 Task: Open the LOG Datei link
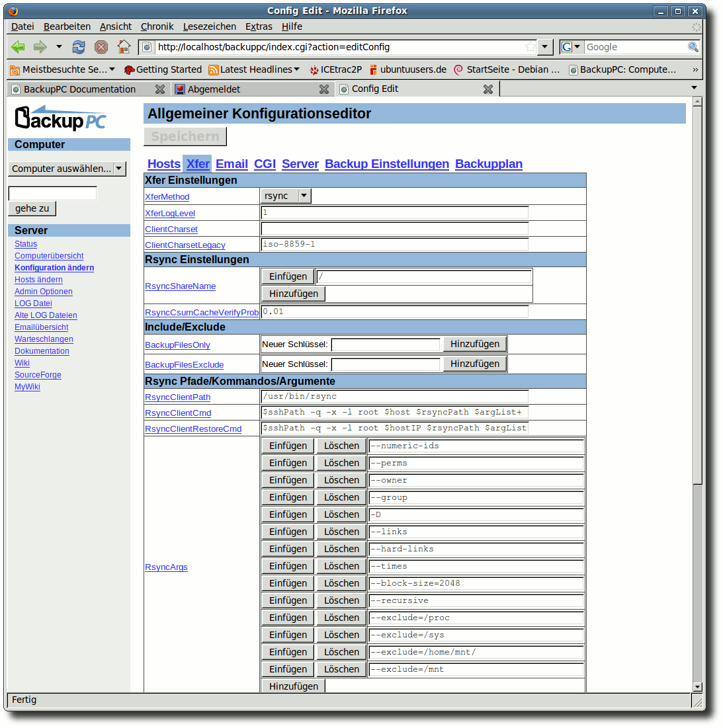33,303
